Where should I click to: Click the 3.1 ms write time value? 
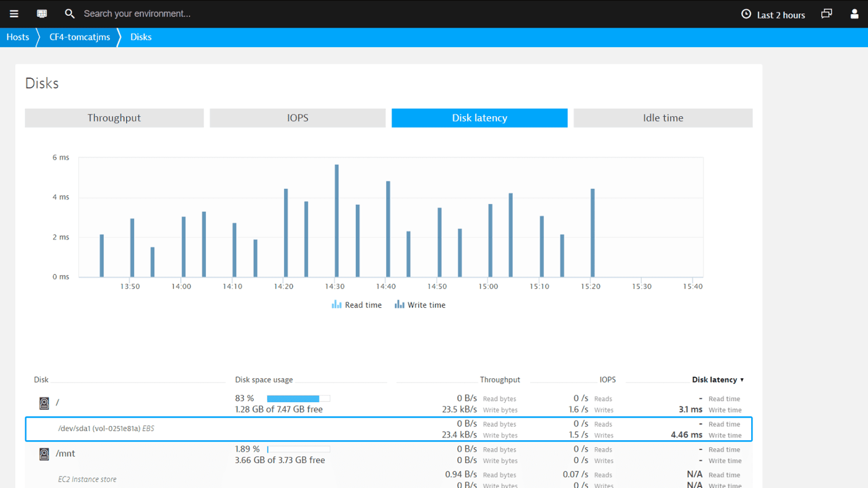[690, 409]
